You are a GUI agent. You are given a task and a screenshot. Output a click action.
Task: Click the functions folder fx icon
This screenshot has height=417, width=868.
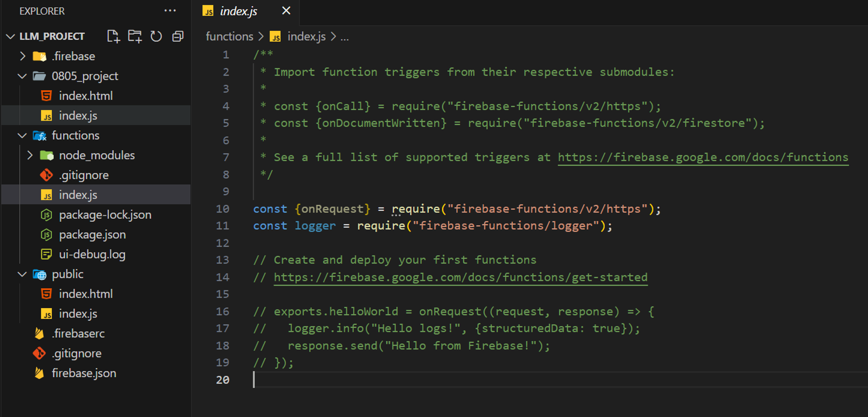pyautogui.click(x=39, y=136)
